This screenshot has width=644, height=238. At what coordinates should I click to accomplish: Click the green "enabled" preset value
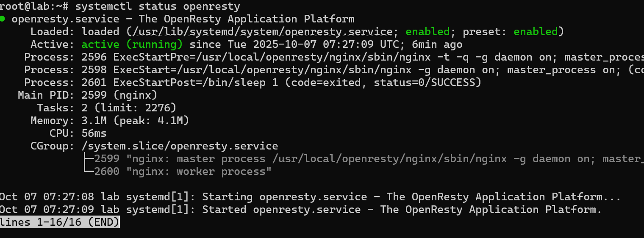535,32
